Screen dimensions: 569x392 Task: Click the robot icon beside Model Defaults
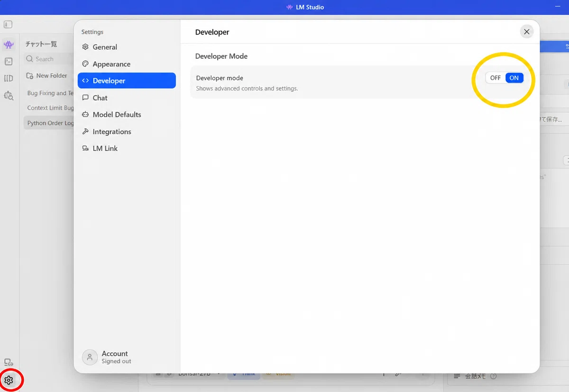point(85,114)
